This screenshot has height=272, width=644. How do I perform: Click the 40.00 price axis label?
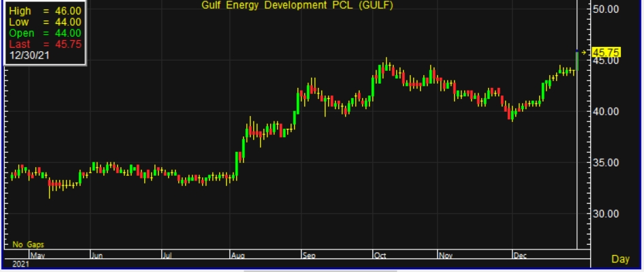tap(606, 112)
